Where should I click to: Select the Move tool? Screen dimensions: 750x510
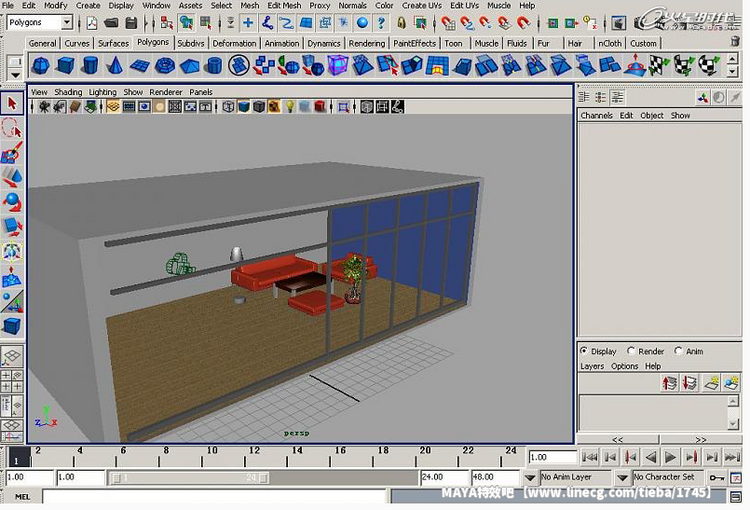click(x=12, y=177)
